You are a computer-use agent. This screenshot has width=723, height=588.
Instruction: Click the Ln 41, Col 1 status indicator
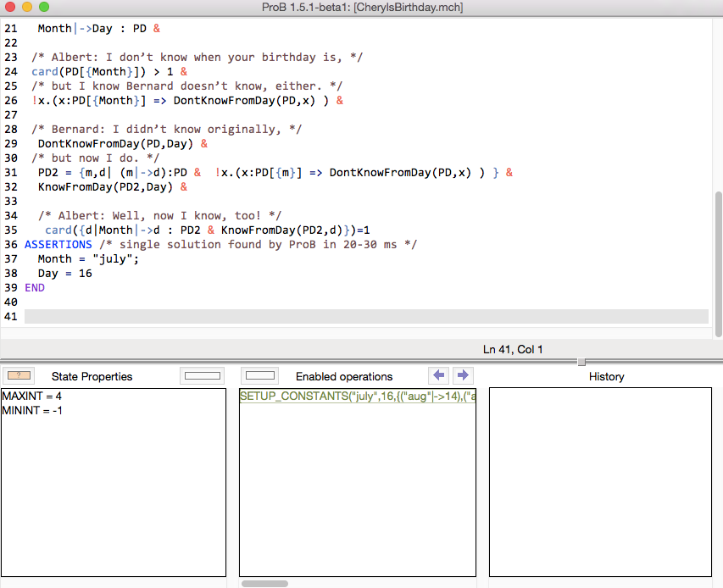point(513,349)
